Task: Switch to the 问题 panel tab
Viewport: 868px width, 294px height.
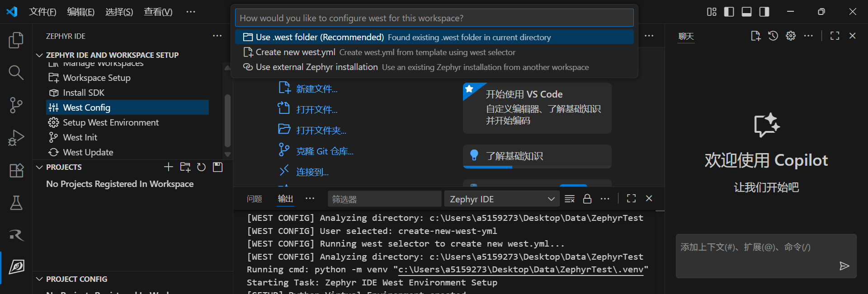Action: pos(255,199)
